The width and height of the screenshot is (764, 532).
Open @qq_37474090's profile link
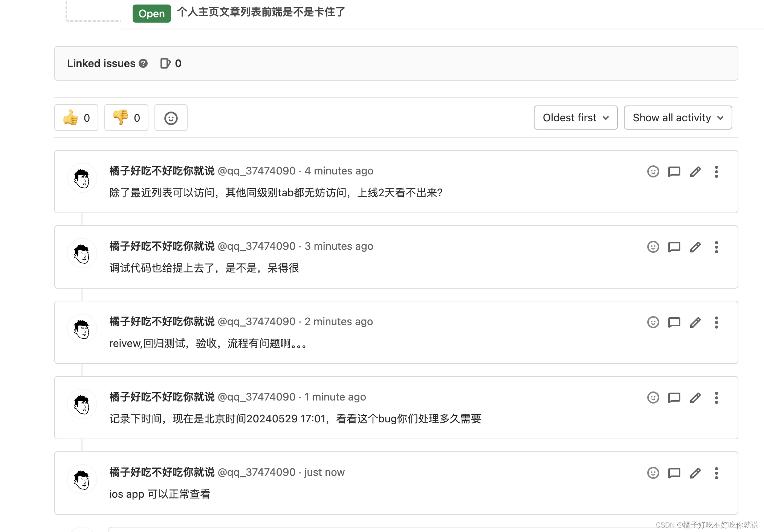[257, 171]
